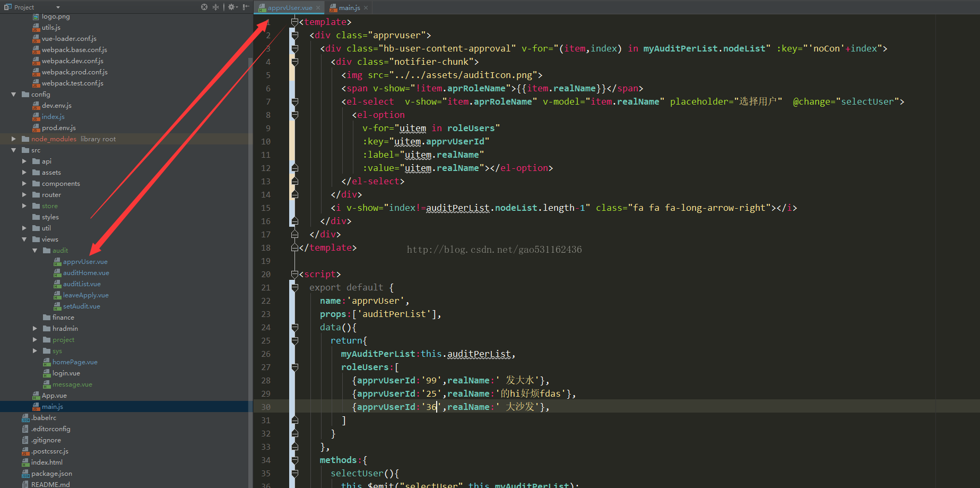This screenshot has height=488, width=980.
Task: Collapse the audit folder
Action: click(35, 251)
